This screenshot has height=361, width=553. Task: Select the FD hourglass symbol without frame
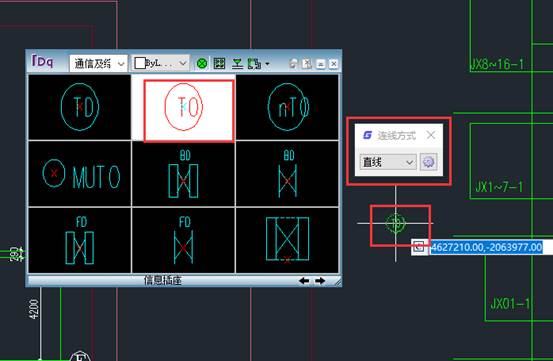(x=183, y=240)
